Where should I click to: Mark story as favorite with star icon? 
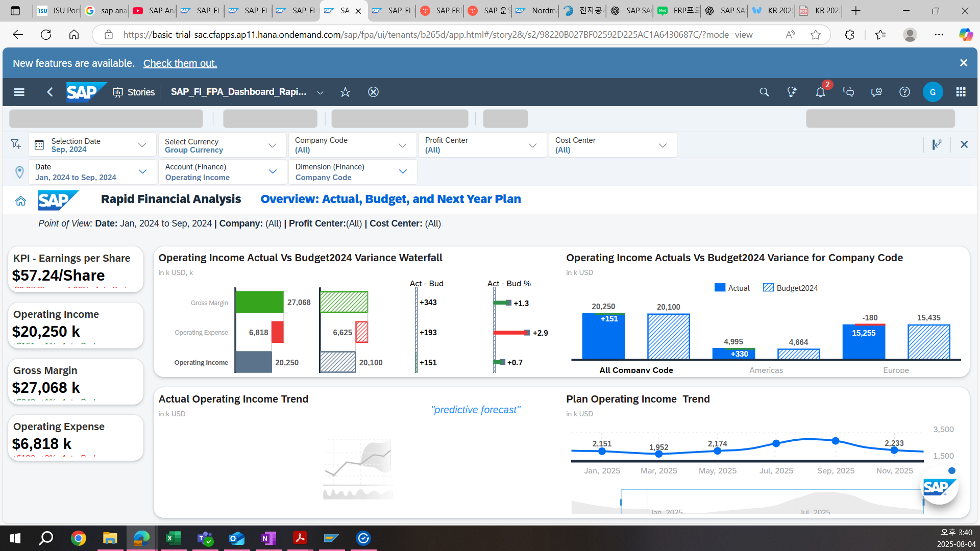[x=345, y=92]
